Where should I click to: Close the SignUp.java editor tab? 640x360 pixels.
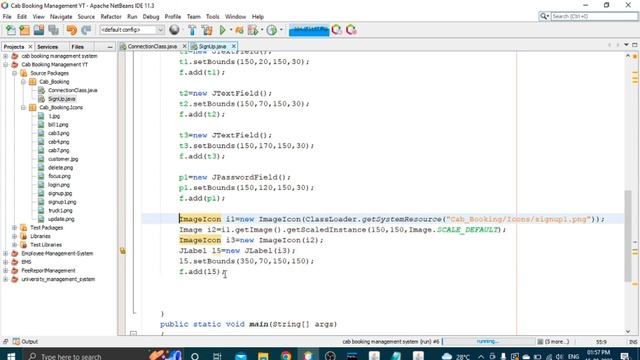click(x=233, y=46)
